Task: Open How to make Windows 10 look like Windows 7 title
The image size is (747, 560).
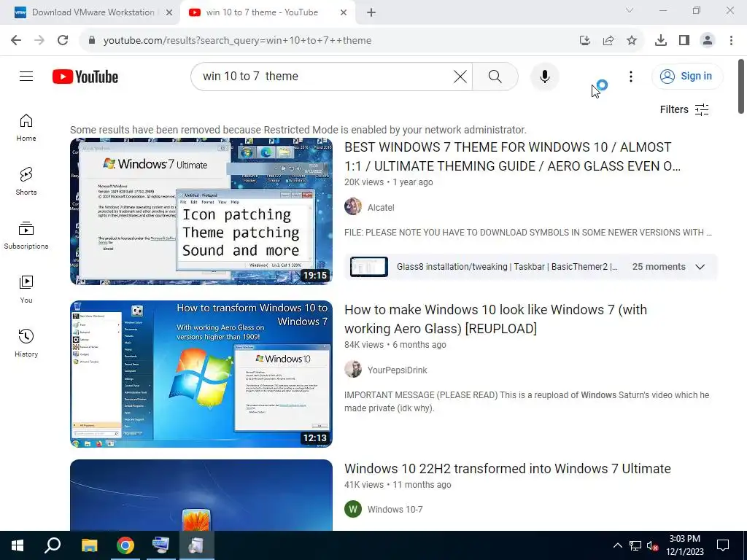Action: (x=495, y=319)
